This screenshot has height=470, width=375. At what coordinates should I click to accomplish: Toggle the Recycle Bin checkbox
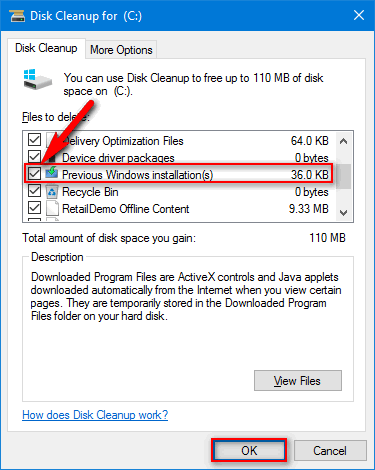34,191
